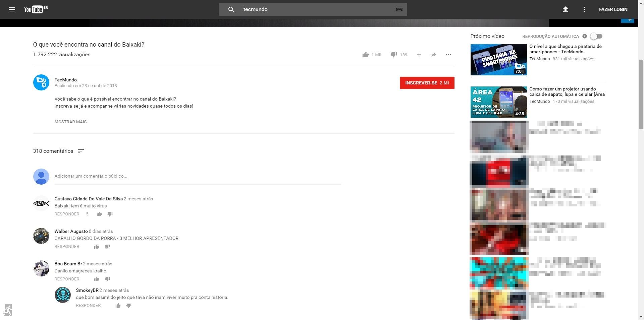The image size is (644, 320).
Task: Open Gustavo Cidade Do Vale Da Silva profile
Action: click(89, 199)
